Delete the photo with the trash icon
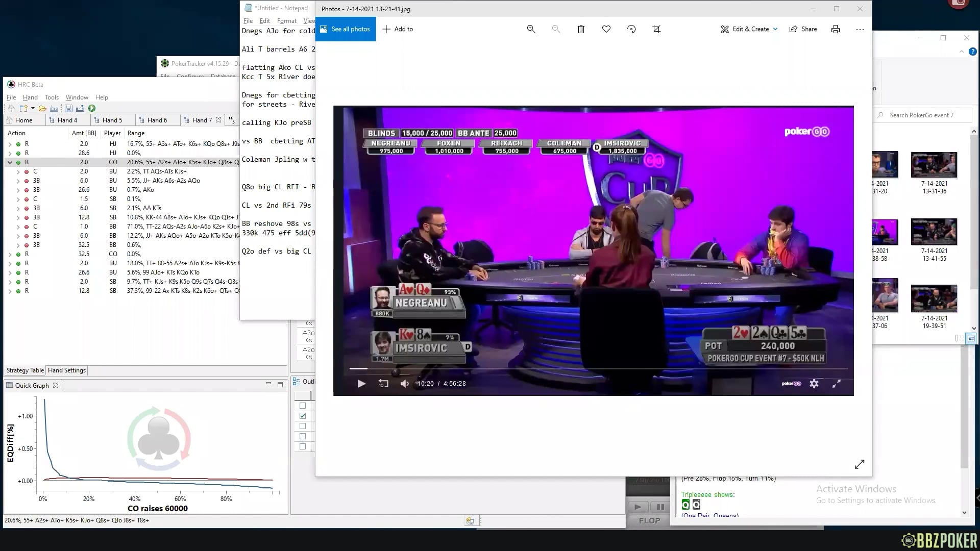Image resolution: width=980 pixels, height=551 pixels. pyautogui.click(x=581, y=29)
